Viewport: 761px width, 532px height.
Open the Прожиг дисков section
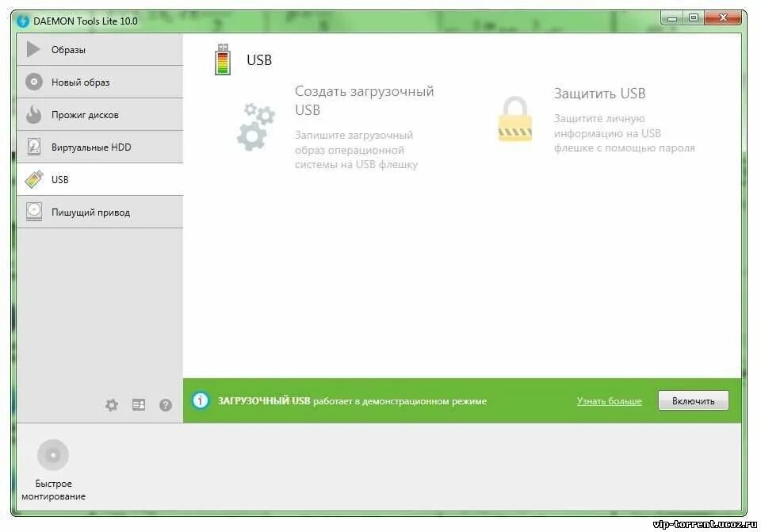(x=100, y=114)
